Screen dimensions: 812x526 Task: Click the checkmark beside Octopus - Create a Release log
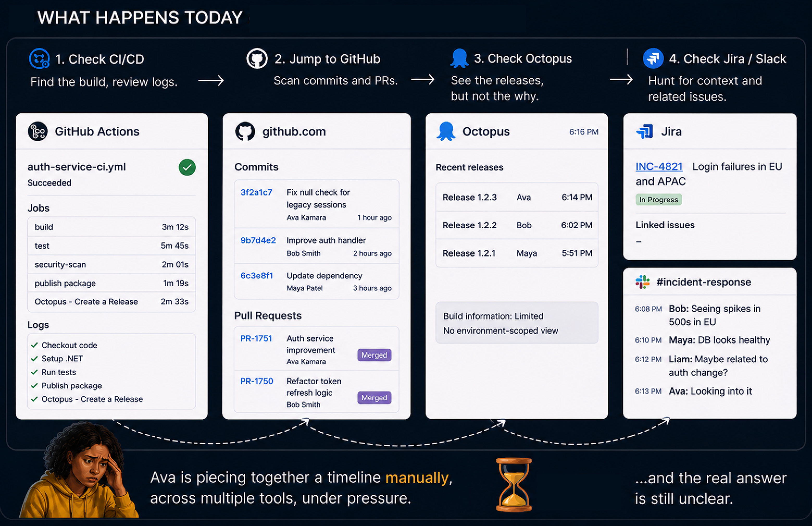click(34, 399)
